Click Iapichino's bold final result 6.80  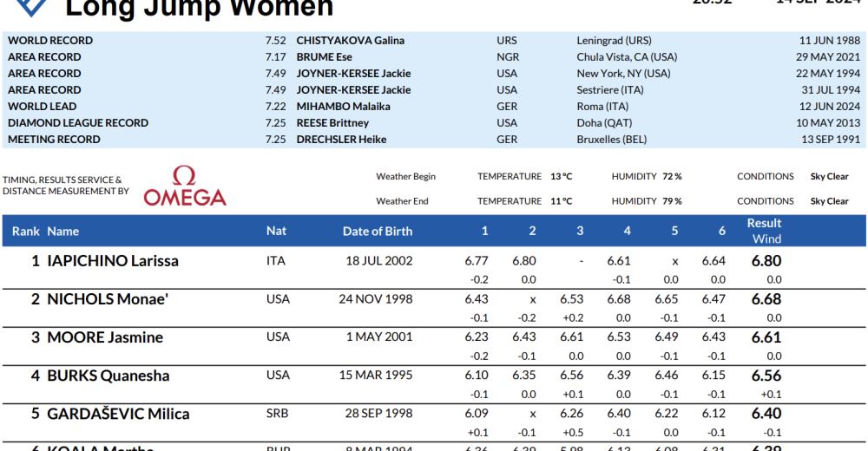pos(766,261)
